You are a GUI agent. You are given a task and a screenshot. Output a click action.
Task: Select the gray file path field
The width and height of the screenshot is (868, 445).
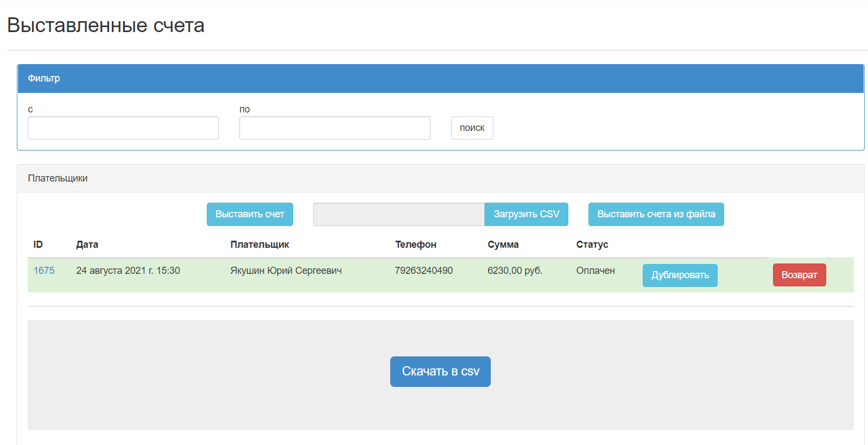point(398,214)
